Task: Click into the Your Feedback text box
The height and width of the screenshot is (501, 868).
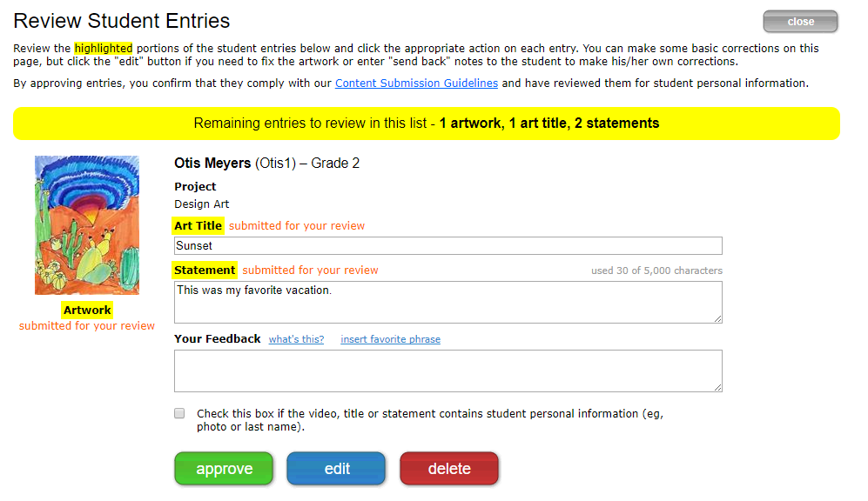Action: tap(447, 371)
